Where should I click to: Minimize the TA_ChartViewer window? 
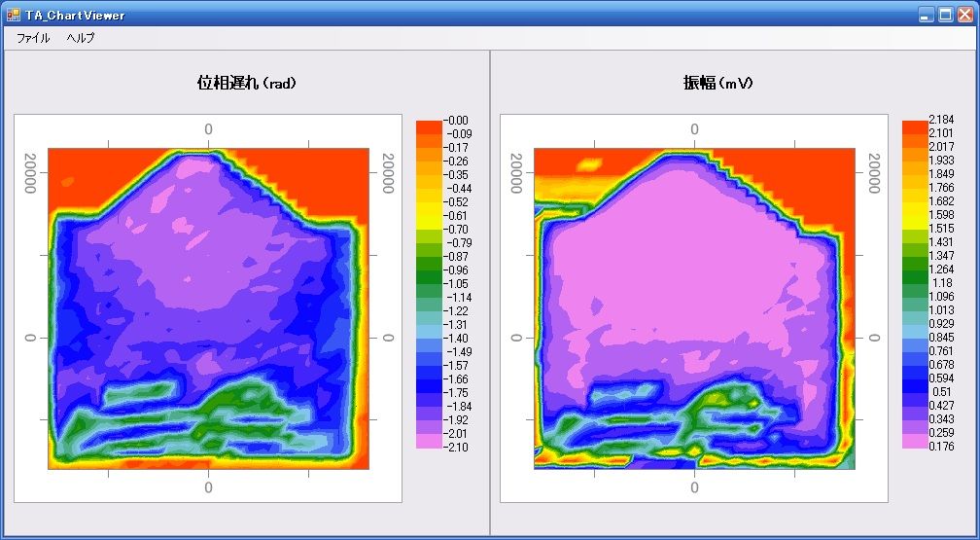coord(927,15)
